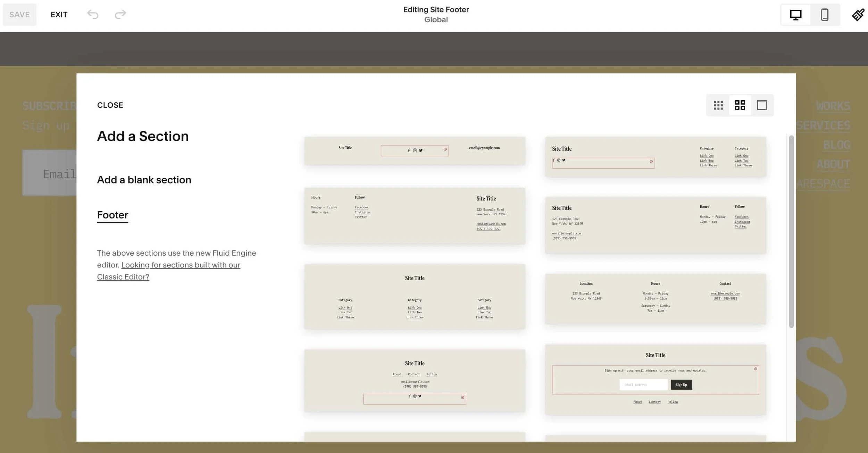Select single column view icon
The height and width of the screenshot is (453, 868).
(762, 105)
